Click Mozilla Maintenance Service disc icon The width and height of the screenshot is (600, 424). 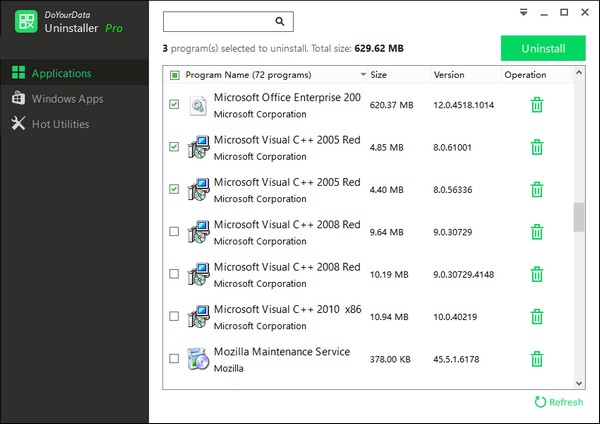[198, 359]
